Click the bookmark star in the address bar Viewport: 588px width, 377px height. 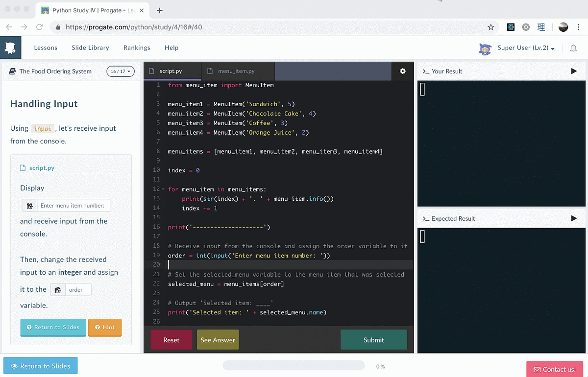tap(491, 27)
